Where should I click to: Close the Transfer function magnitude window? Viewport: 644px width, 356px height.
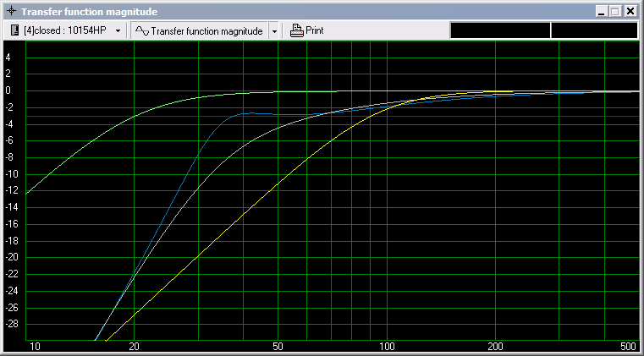(630, 12)
